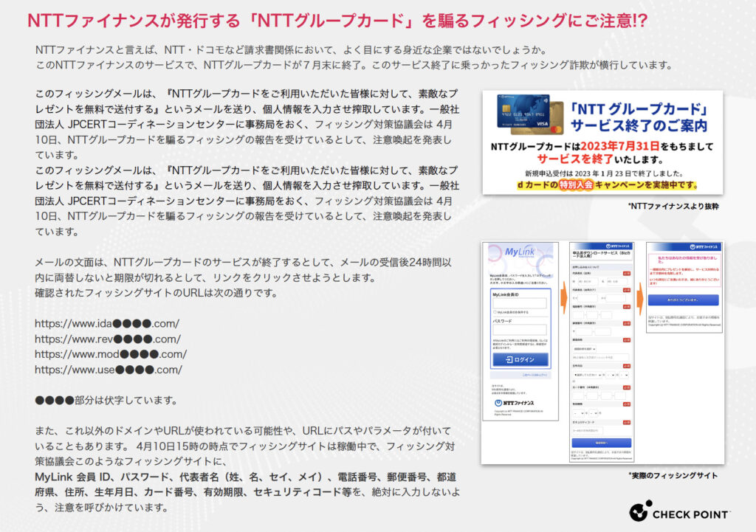Click the URL https://www.ida●●●●.com/

click(107, 323)
